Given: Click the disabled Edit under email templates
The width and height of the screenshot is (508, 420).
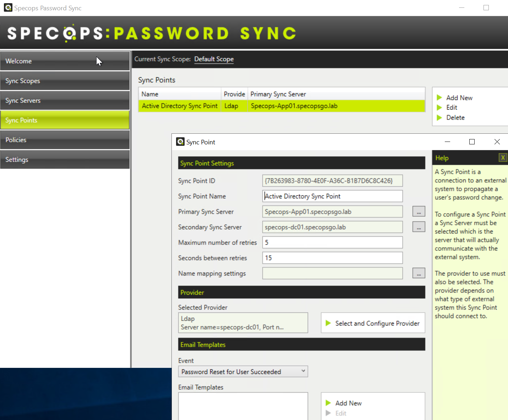Looking at the screenshot, I should coord(341,413).
